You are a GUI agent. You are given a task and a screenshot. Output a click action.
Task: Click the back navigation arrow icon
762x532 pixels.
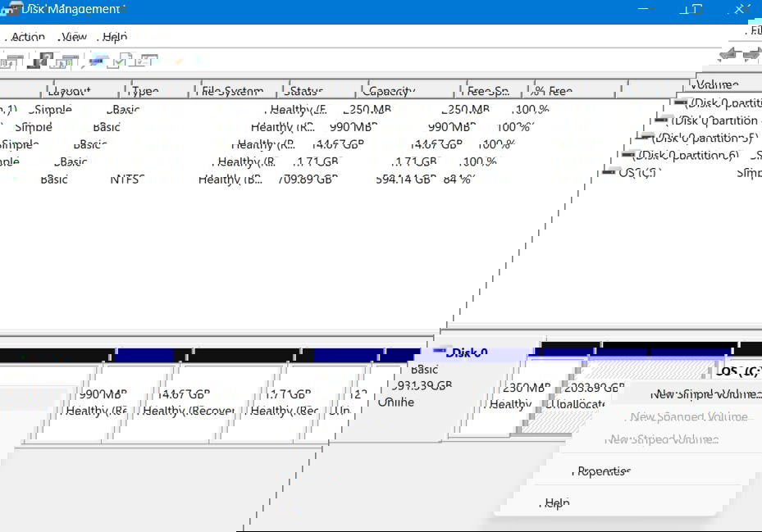[x=728, y=55]
